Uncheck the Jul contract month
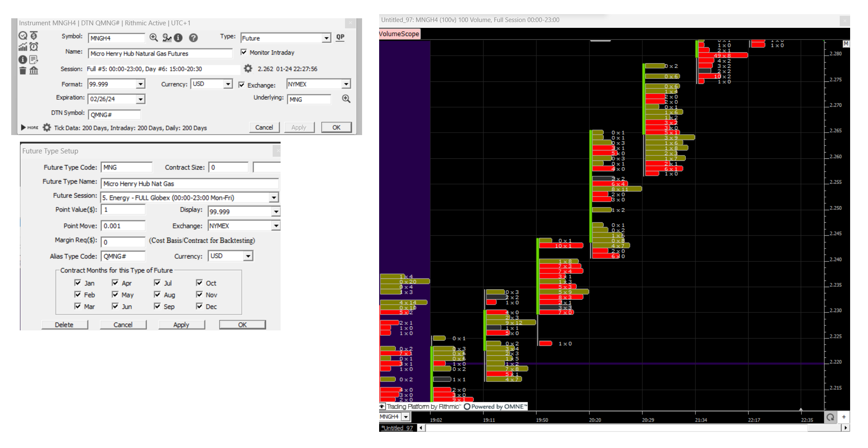Viewport: 868px width, 448px height. 158,283
